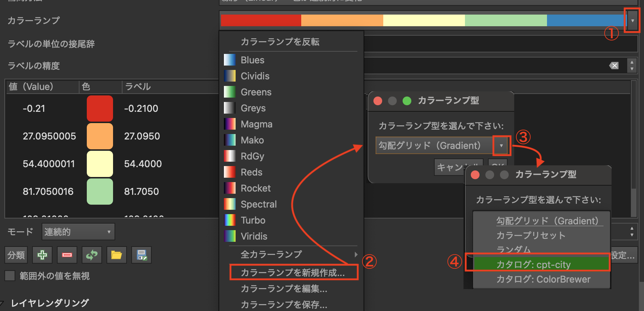Select the Spectral ramp thumbnail icon

click(230, 204)
